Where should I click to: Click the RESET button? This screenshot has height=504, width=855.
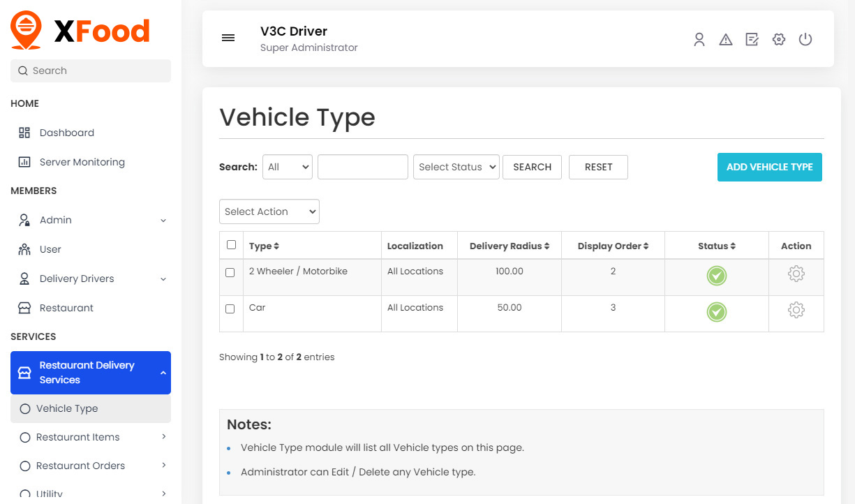tap(598, 167)
